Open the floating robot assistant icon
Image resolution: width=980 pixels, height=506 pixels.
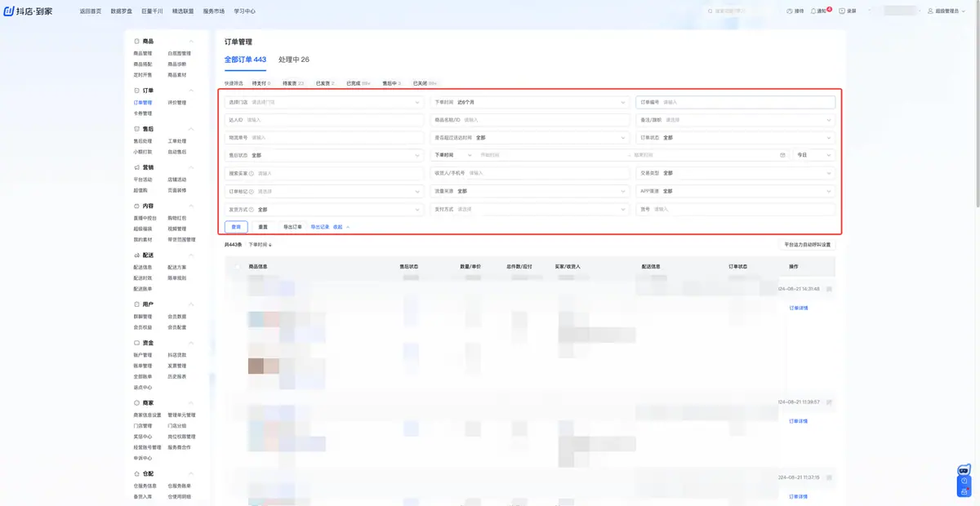[964, 471]
